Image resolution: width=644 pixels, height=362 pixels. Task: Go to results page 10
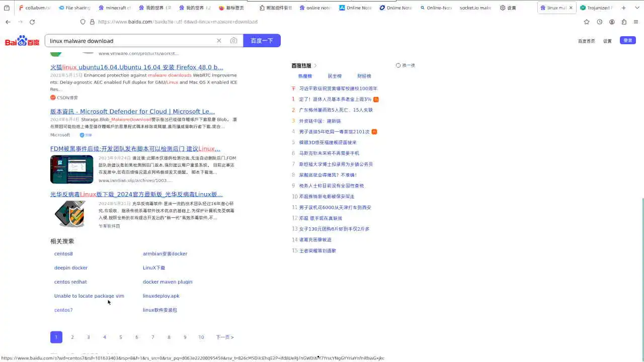(201, 337)
